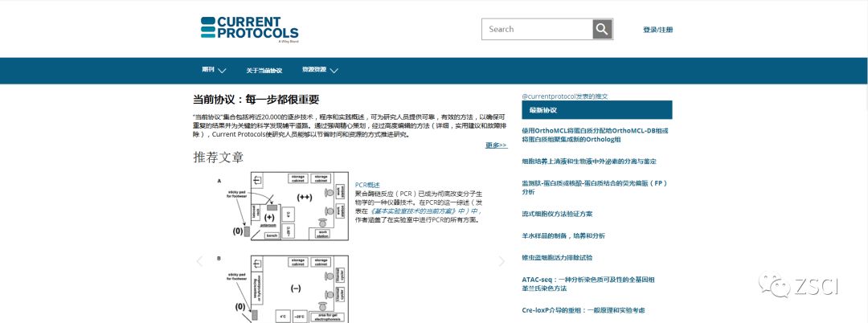Click the 当前协议：每一步都很重要 heading
This screenshot has height=323, width=868.
pos(256,100)
